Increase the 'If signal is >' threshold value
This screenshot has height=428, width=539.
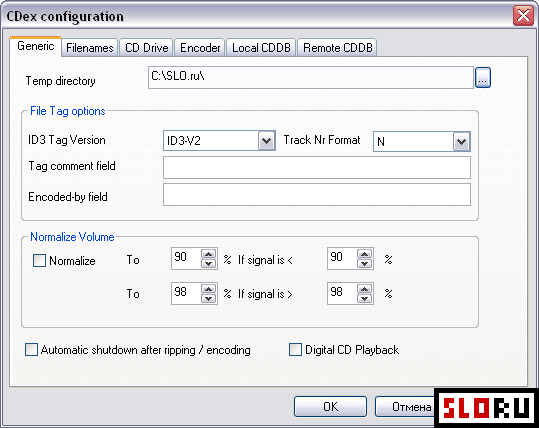click(364, 289)
